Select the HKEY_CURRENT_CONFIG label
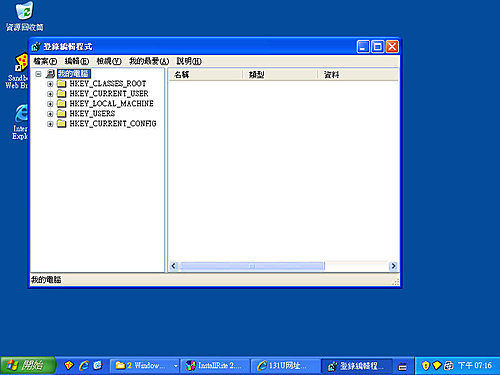The width and height of the screenshot is (500, 375). [x=113, y=124]
